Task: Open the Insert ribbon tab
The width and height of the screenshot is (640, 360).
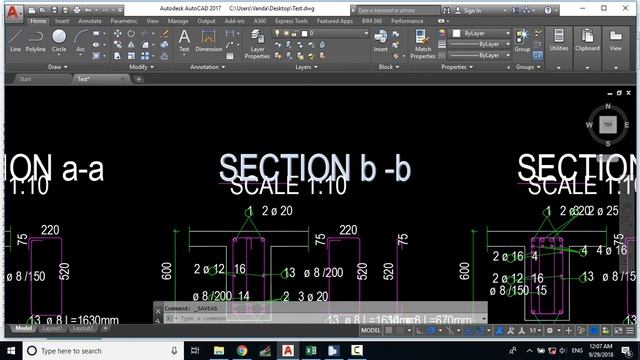Action: pyautogui.click(x=62, y=21)
